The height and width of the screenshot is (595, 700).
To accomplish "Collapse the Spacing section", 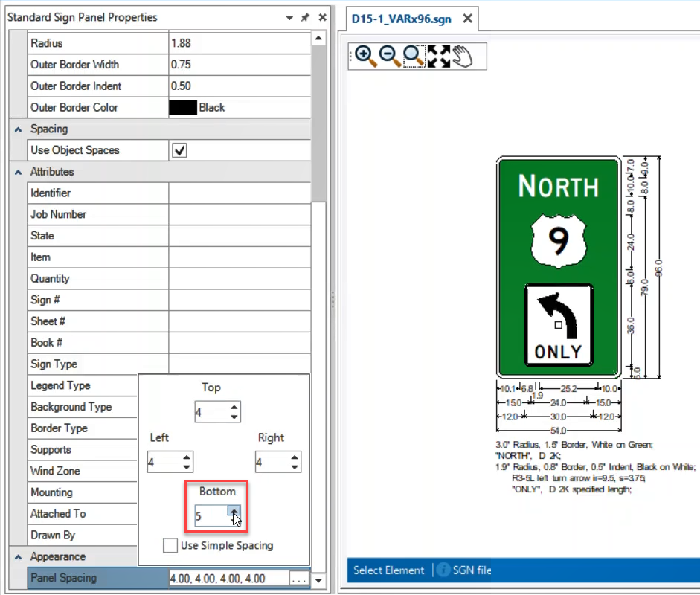I will point(17,129).
